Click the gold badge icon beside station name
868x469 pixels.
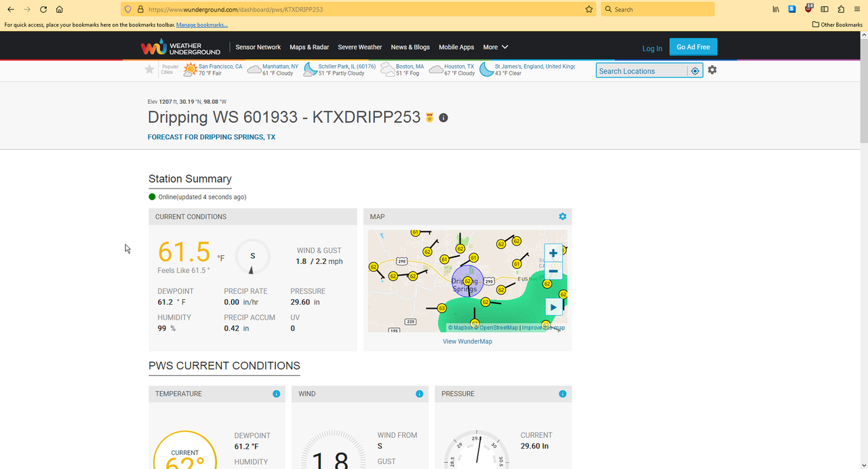pyautogui.click(x=429, y=117)
